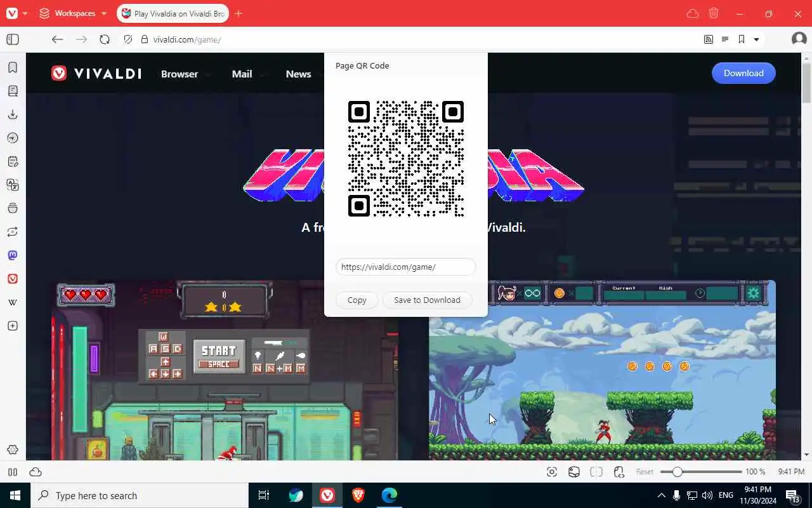Open the Translate panel
Image resolution: width=812 pixels, height=508 pixels.
tap(13, 185)
